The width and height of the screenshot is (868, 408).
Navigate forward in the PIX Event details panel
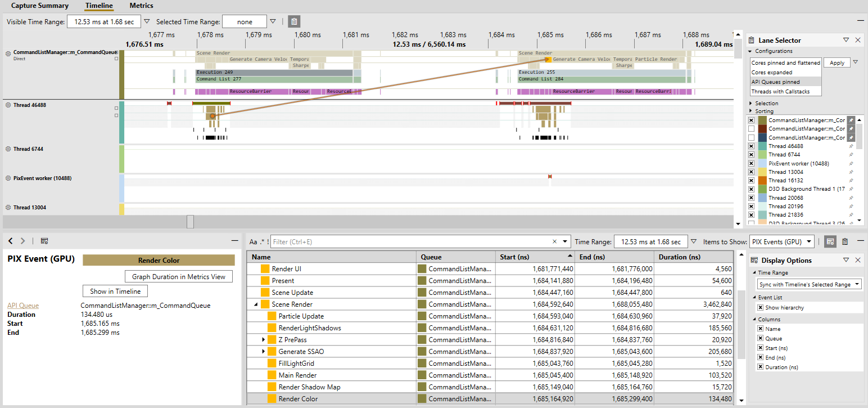coord(22,241)
